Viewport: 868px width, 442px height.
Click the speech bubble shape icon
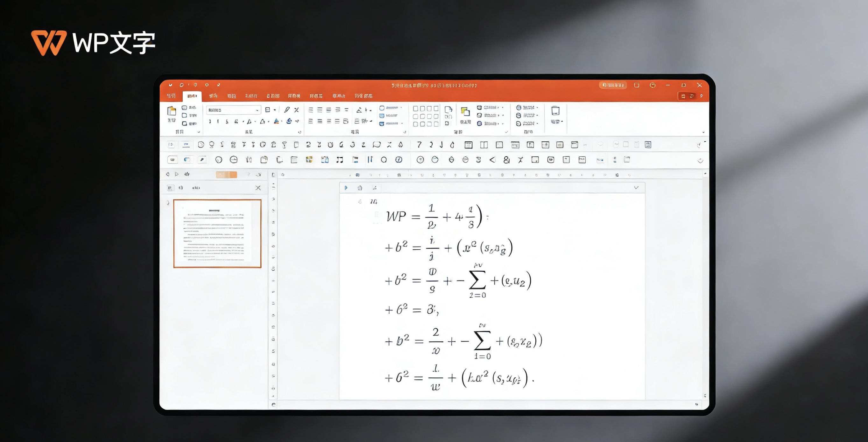pos(376,145)
